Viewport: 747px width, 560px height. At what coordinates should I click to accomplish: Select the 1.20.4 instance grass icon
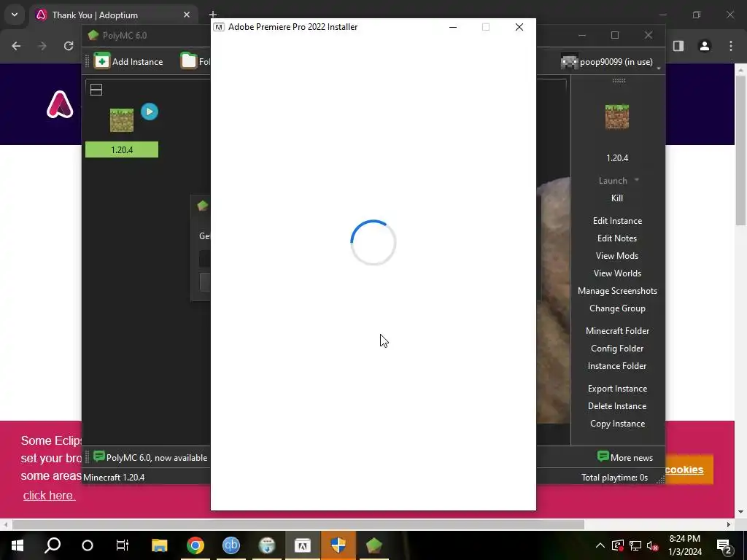tap(122, 120)
